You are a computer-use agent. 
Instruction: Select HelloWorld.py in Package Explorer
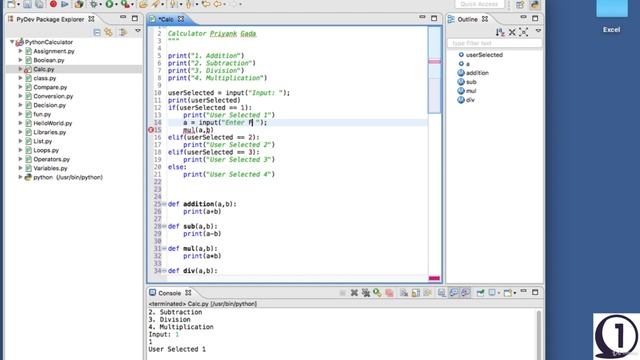(53, 123)
